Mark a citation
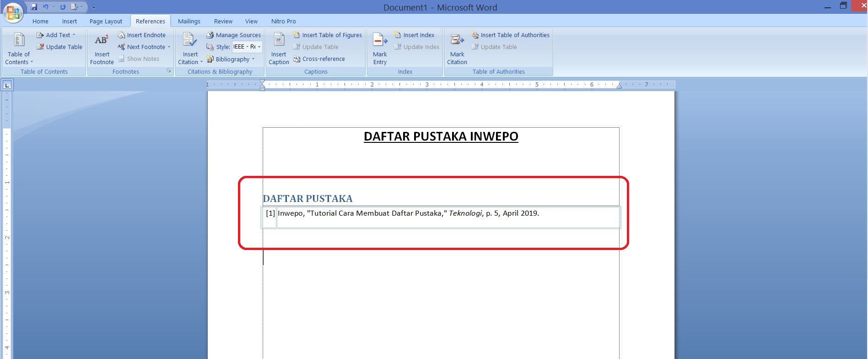This screenshot has height=359, width=868. click(457, 49)
